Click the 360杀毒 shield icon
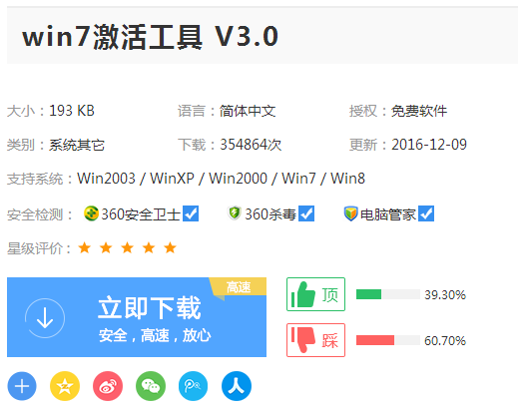The width and height of the screenshot is (532, 411). pyautogui.click(x=235, y=213)
